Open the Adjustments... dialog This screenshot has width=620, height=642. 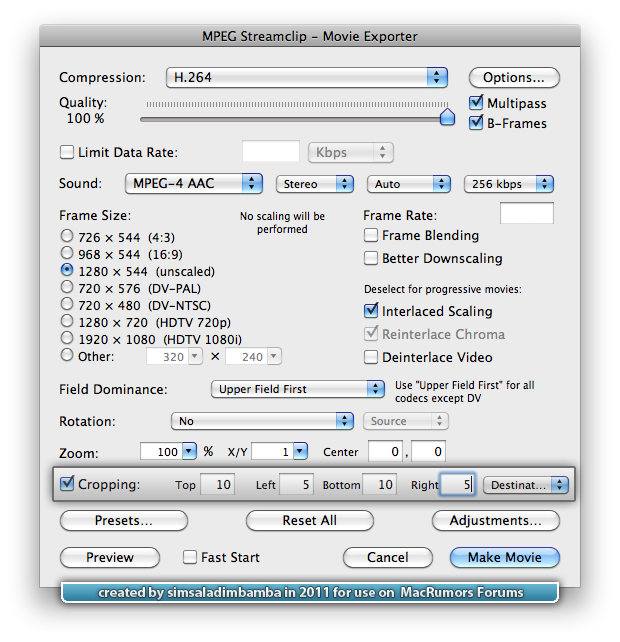pyautogui.click(x=496, y=520)
